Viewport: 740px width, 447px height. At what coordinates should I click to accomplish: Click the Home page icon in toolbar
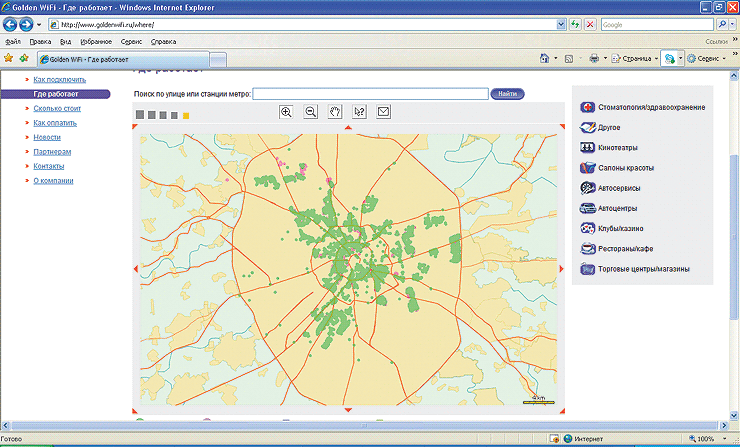point(545,59)
